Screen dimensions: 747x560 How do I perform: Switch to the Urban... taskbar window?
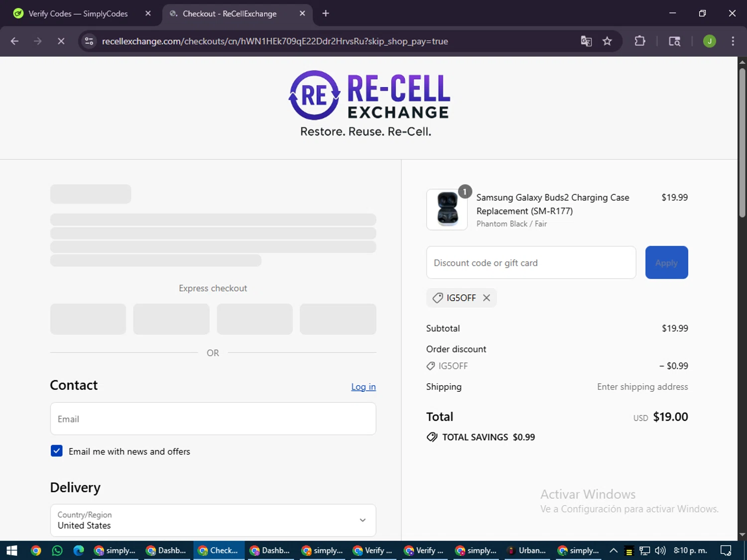[x=527, y=550]
